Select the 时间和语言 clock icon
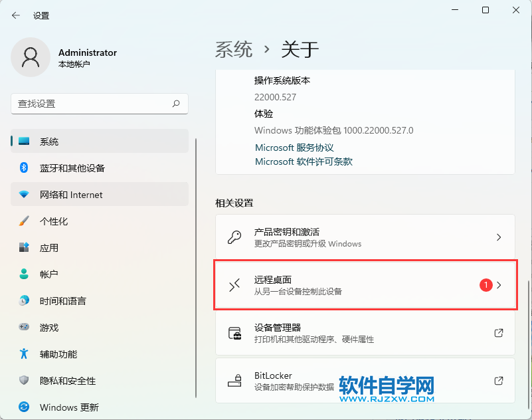Viewport: 532px width, 420px height. (x=23, y=301)
